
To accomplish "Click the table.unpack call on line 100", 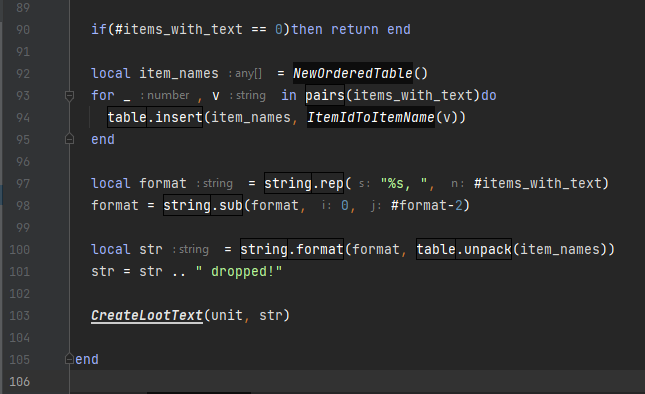I will 464,250.
